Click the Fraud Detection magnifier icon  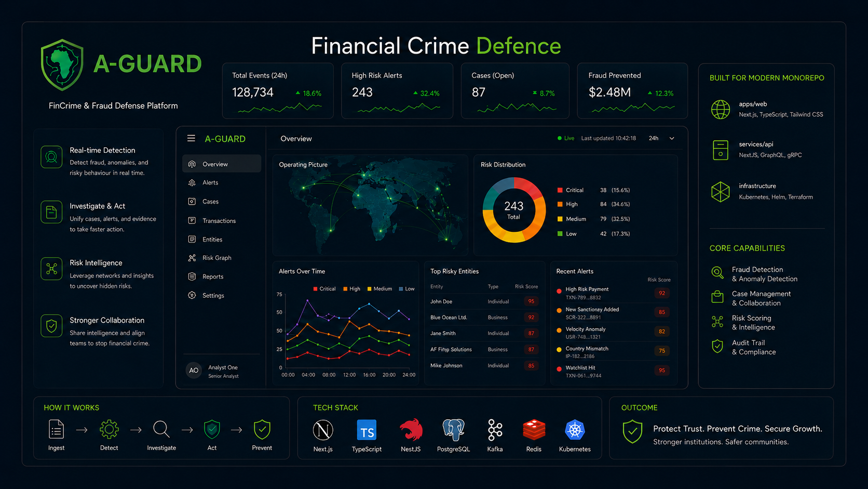click(717, 272)
